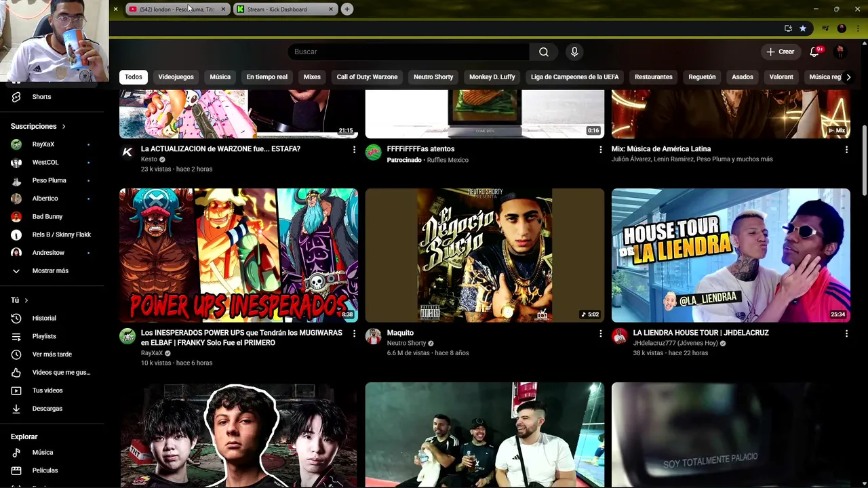The image size is (868, 488).
Task: Play the Maquito video thumbnail
Action: click(485, 255)
